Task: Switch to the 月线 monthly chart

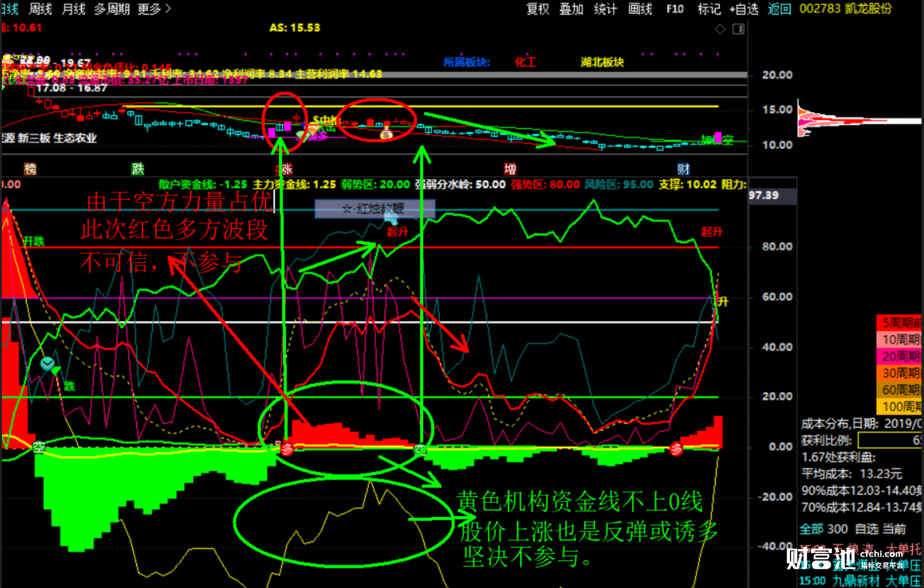Action: point(74,9)
